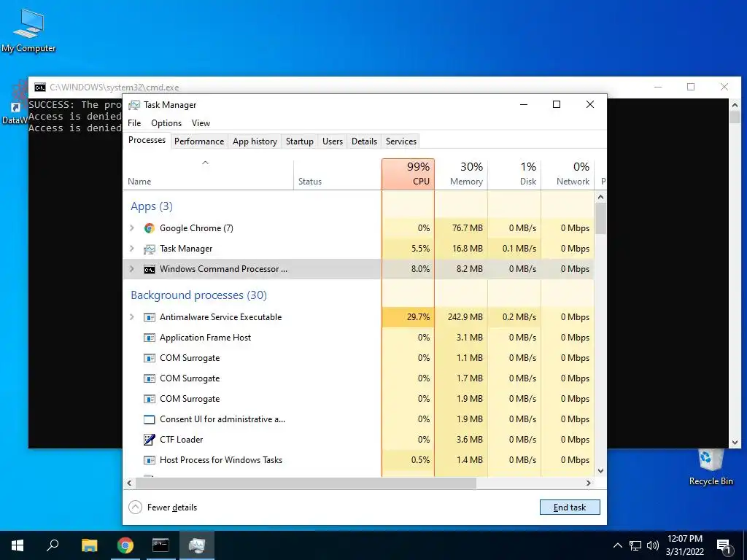Sort by the Status column header
The height and width of the screenshot is (560, 747).
(x=337, y=174)
